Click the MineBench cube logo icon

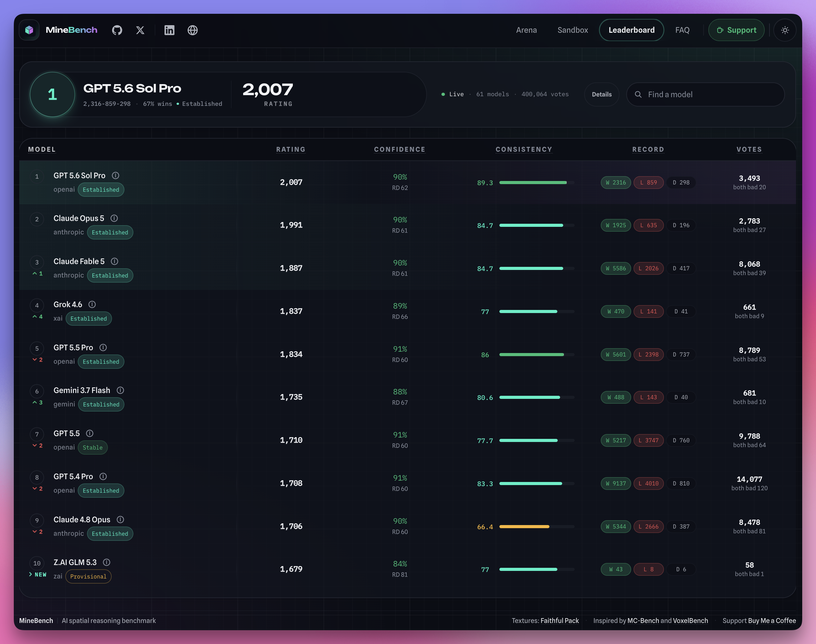29,30
